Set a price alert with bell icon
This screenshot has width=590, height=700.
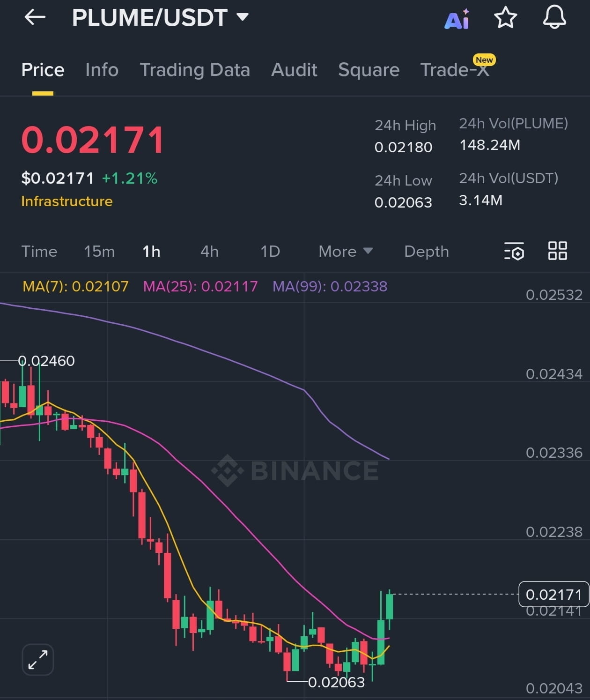point(554,18)
